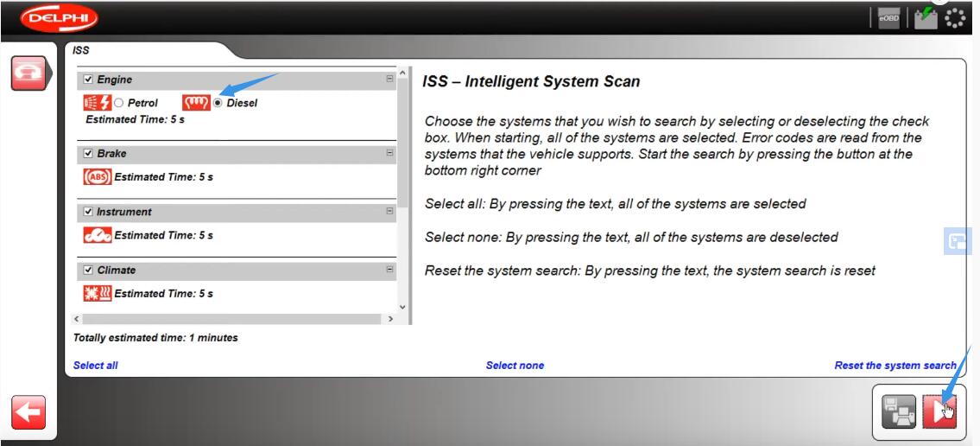Screen dimensions: 980x446
Task: Click the ABS brake icon
Action: (x=97, y=177)
